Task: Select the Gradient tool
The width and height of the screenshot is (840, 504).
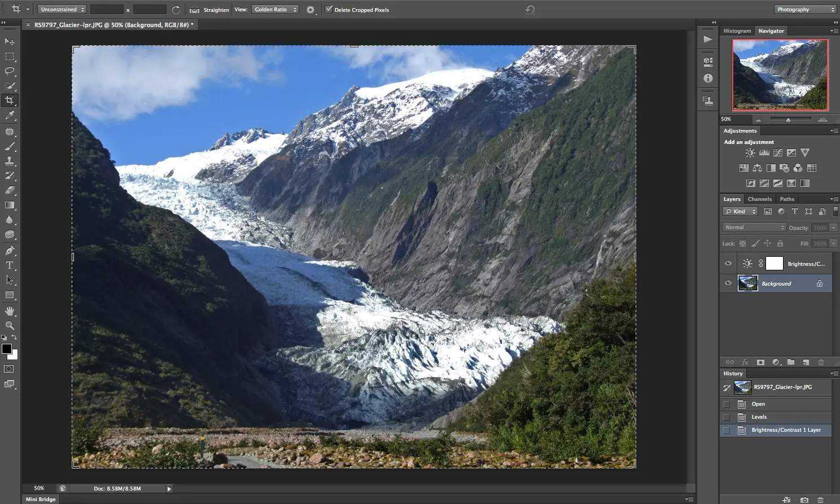Action: 10,205
